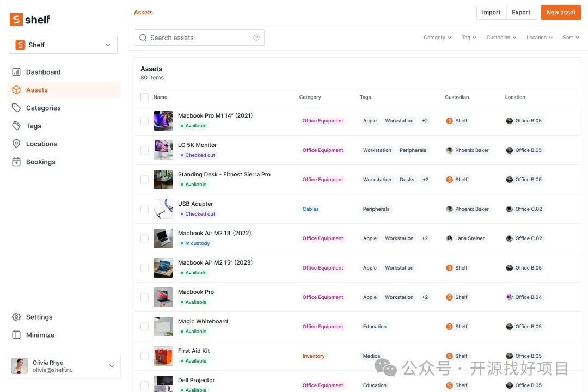588x392 pixels.
Task: Open First Aid Kit thumbnail image
Action: coord(163,356)
